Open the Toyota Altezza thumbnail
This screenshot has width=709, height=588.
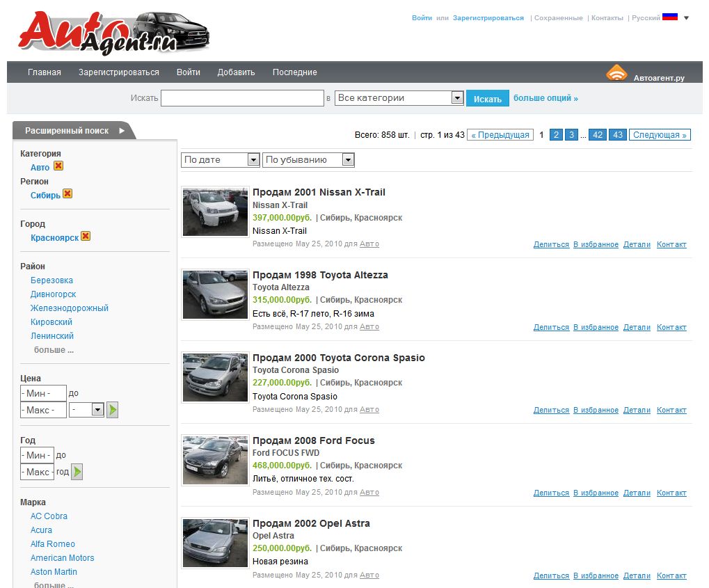pyautogui.click(x=215, y=294)
